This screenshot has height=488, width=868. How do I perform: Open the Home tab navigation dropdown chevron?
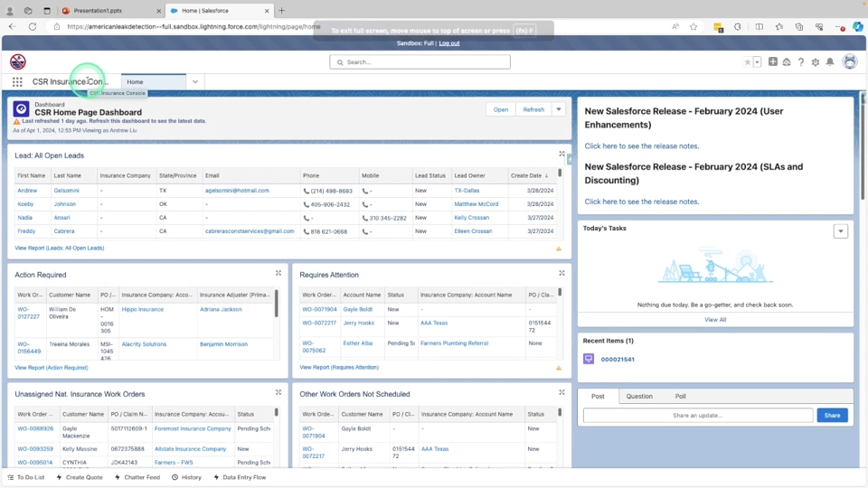(194, 81)
